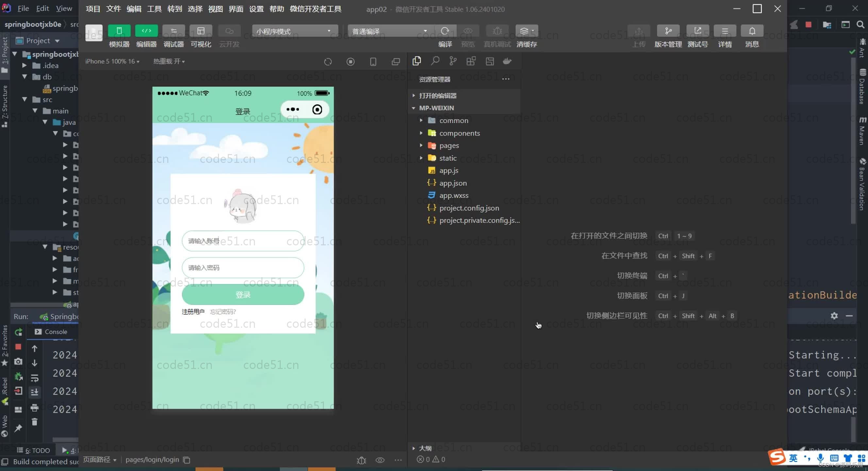The image size is (868, 471).
Task: Click the search icon in explorer sidebar
Action: (x=435, y=61)
